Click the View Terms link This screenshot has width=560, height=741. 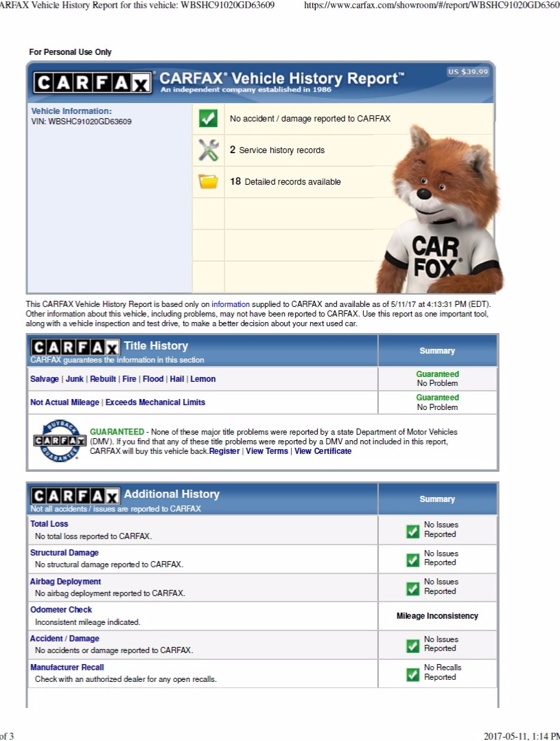click(x=267, y=451)
